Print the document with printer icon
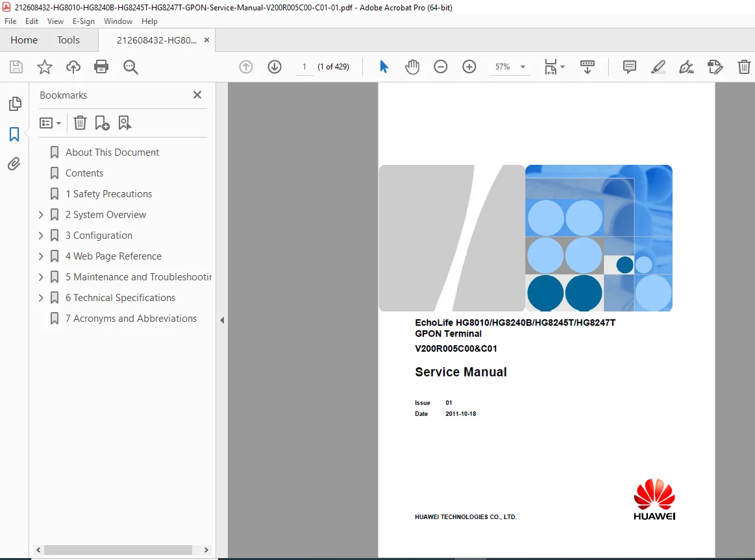The width and height of the screenshot is (755, 560). coord(101,67)
